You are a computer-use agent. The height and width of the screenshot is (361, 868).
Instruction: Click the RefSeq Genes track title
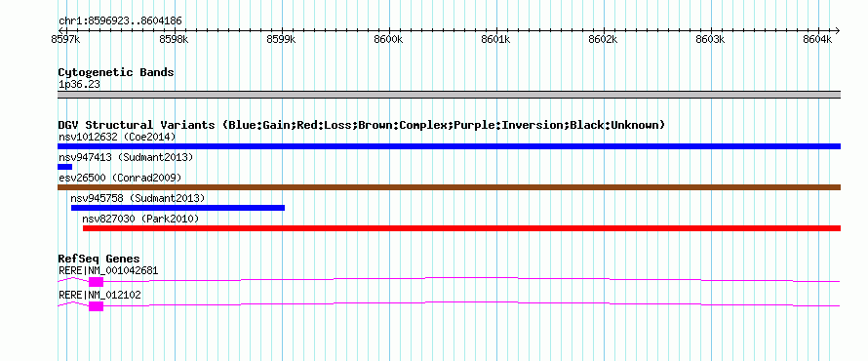click(99, 259)
